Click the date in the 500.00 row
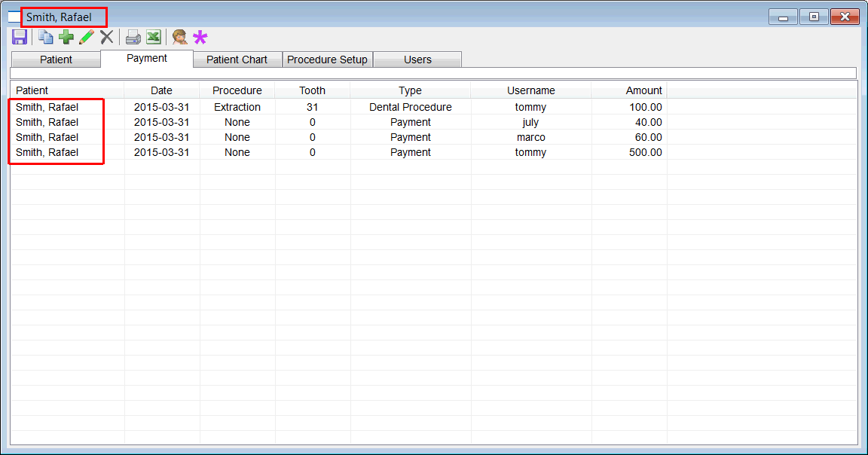Image resolution: width=868 pixels, height=455 pixels. [x=162, y=152]
